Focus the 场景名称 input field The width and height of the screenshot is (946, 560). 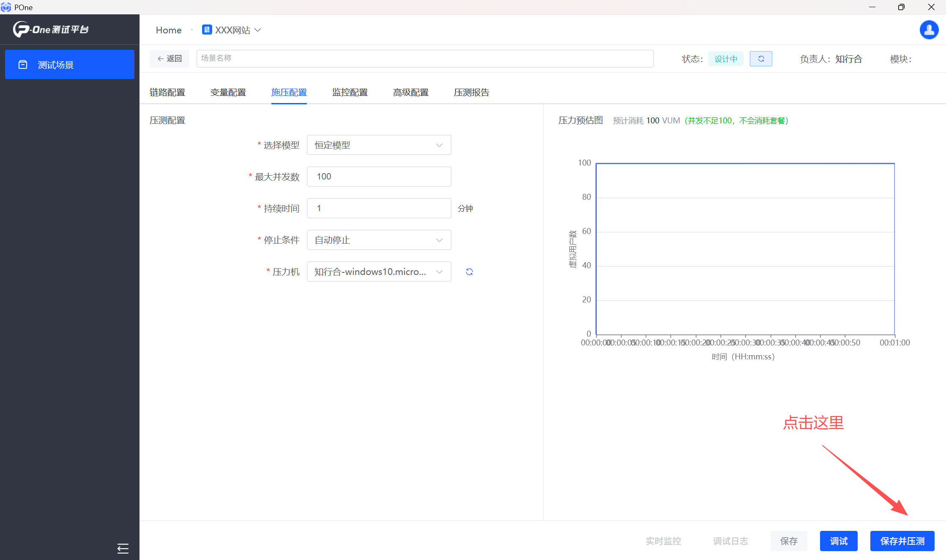(424, 59)
